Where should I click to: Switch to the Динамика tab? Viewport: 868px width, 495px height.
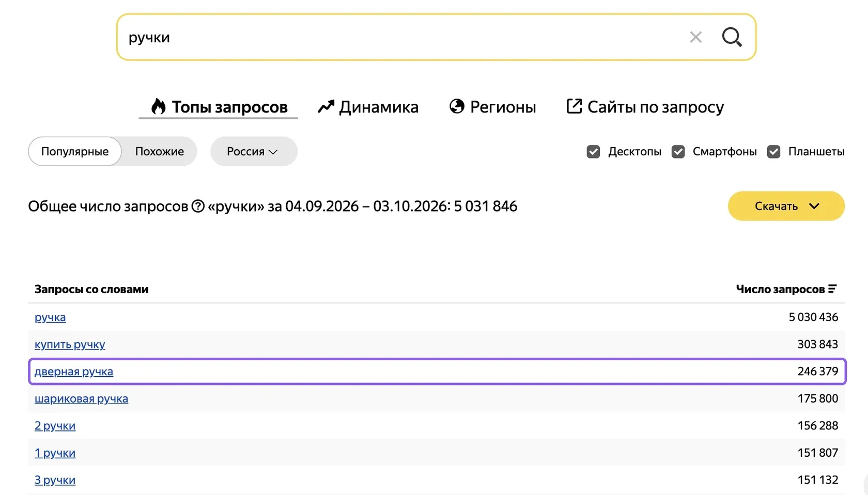pyautogui.click(x=368, y=107)
